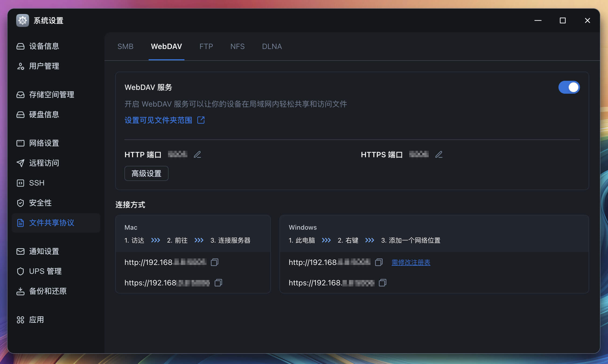Click the 需修改注册表 link

(411, 262)
